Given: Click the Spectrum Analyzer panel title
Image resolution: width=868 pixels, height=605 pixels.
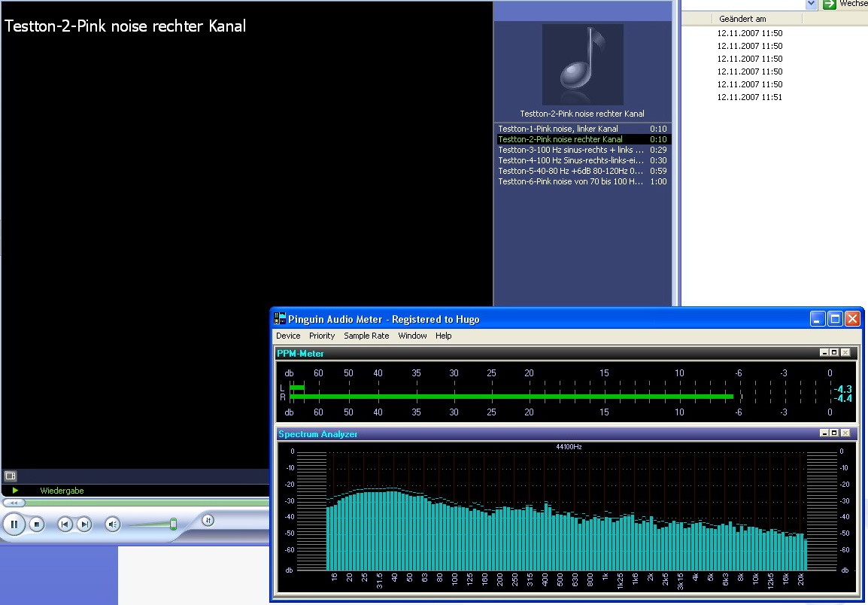Looking at the screenshot, I should click(x=317, y=433).
